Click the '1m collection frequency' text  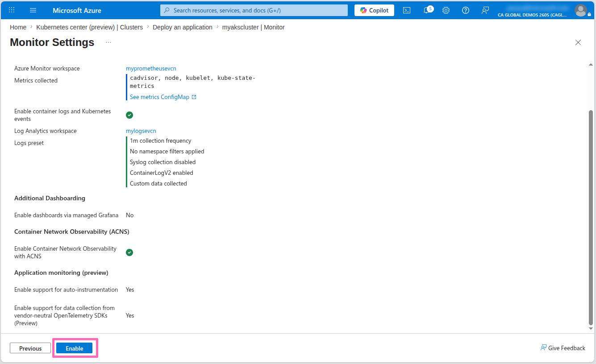(x=160, y=141)
